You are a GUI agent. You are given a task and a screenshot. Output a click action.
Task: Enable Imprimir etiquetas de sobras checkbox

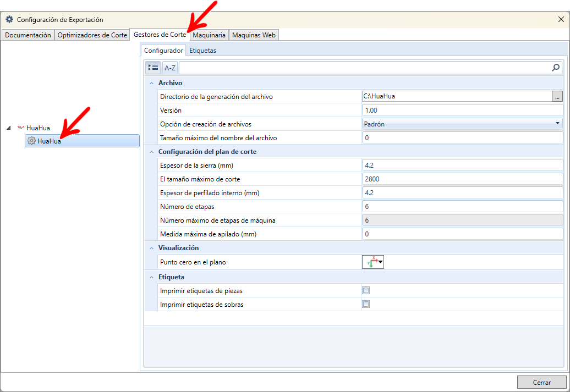[x=366, y=304]
